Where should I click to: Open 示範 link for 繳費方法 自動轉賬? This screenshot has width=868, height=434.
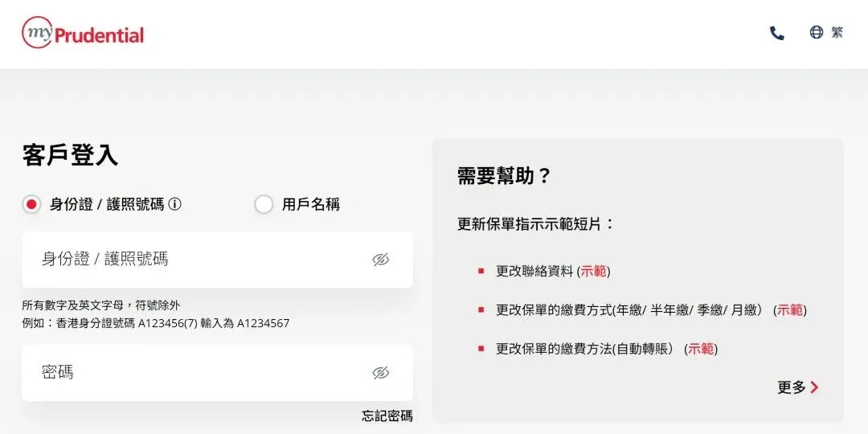[x=701, y=350]
